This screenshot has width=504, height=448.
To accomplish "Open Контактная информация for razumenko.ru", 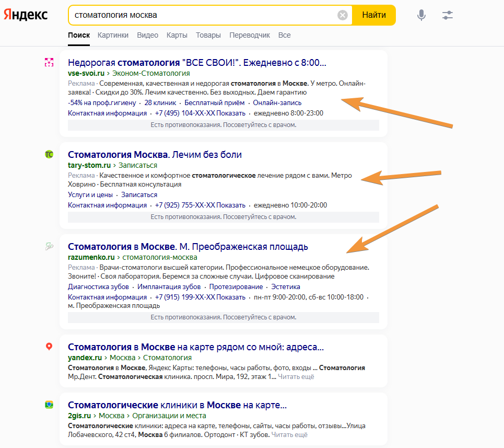I will click(x=107, y=297).
